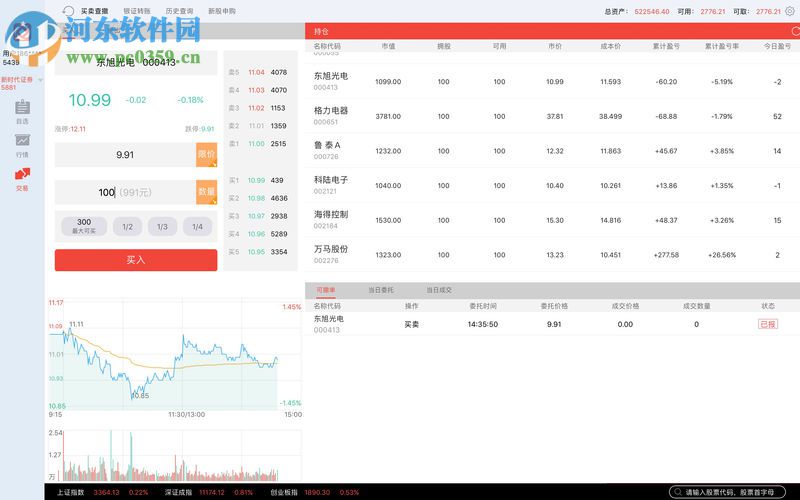Screen dimensions: 800x500
Task: Click the 今日盈亏 column header
Action: [x=777, y=46]
